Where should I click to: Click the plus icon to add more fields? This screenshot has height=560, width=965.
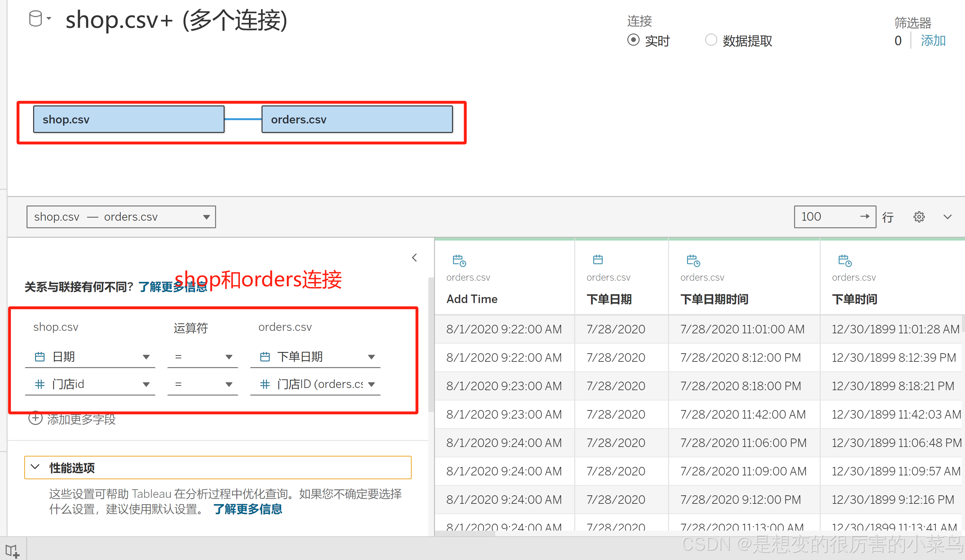click(35, 418)
